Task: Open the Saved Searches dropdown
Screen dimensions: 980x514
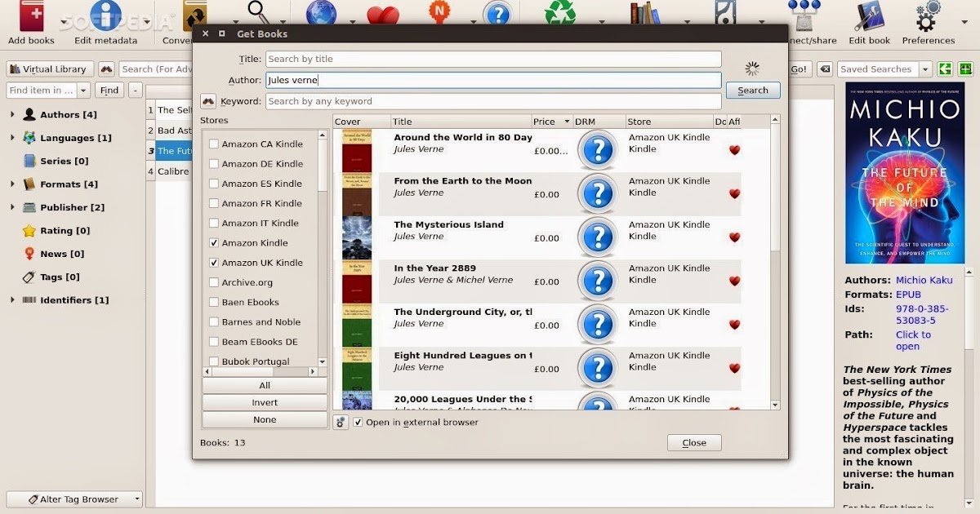Action: pyautogui.click(x=925, y=69)
